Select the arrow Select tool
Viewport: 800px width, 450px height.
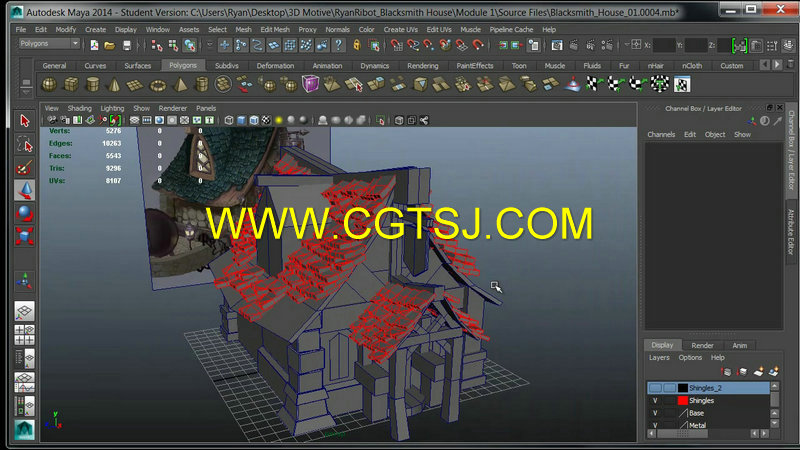24,121
